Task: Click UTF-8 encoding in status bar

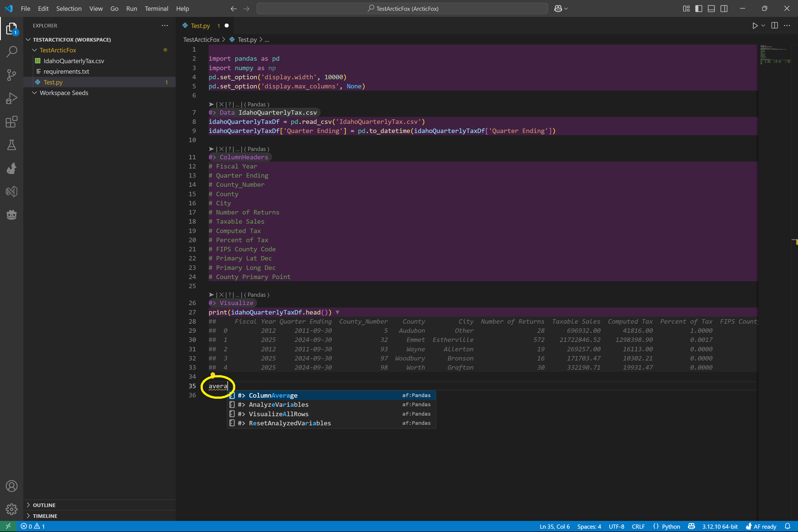Action: click(x=617, y=526)
